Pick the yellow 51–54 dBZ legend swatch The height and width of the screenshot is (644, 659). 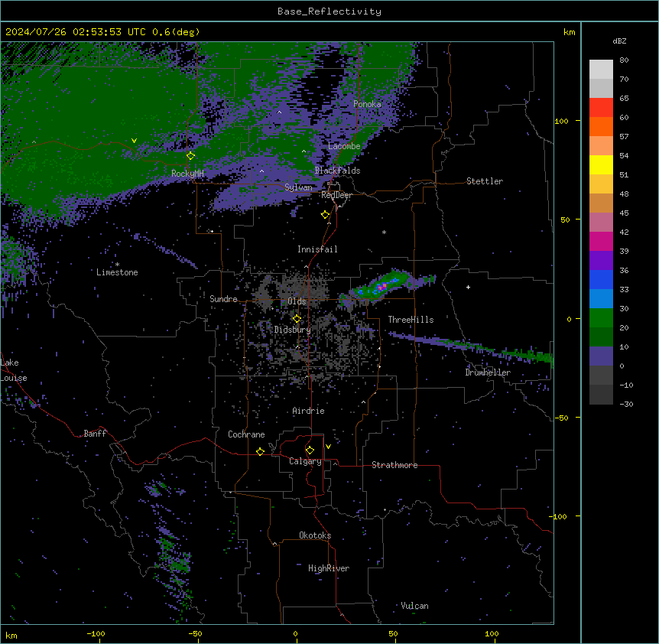pyautogui.click(x=601, y=164)
